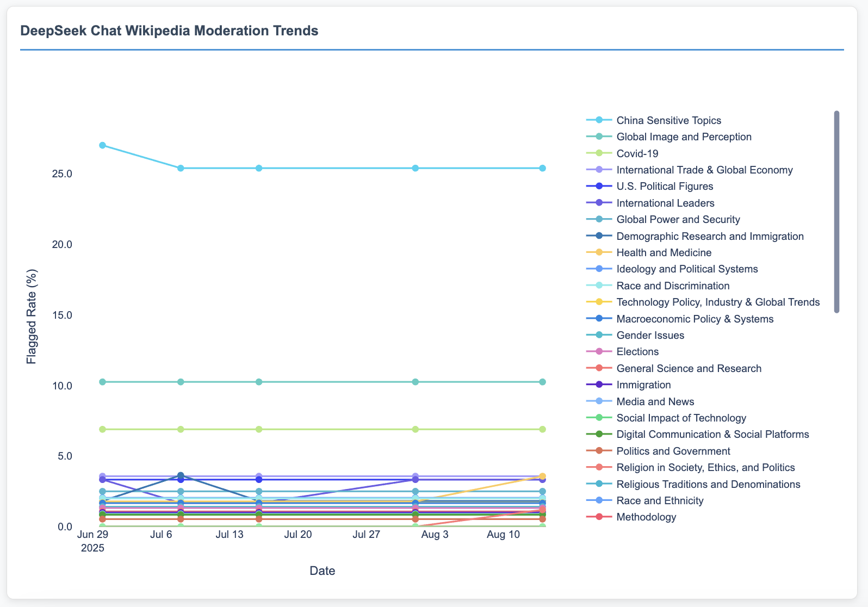Click the Date x-axis title

pyautogui.click(x=323, y=571)
